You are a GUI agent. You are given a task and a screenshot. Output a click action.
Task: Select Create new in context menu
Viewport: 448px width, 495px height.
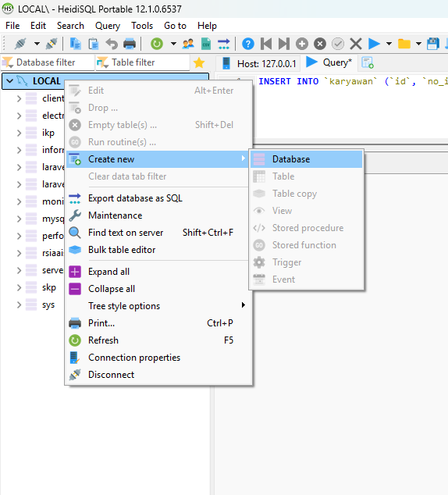(158, 159)
